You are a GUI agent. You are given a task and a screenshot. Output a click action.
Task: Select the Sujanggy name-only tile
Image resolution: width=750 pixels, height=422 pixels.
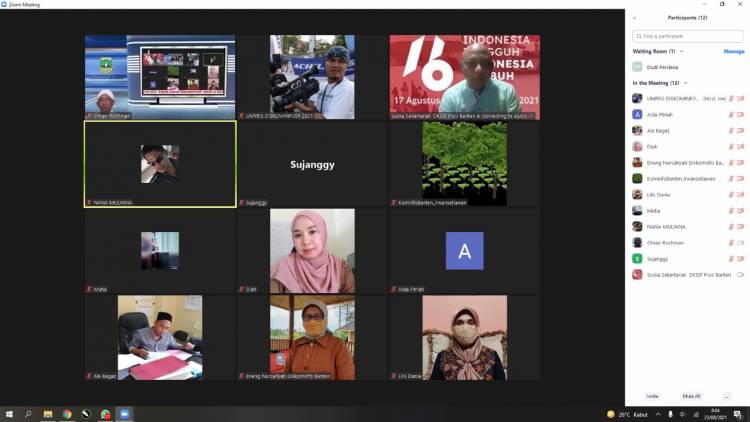coord(312,164)
